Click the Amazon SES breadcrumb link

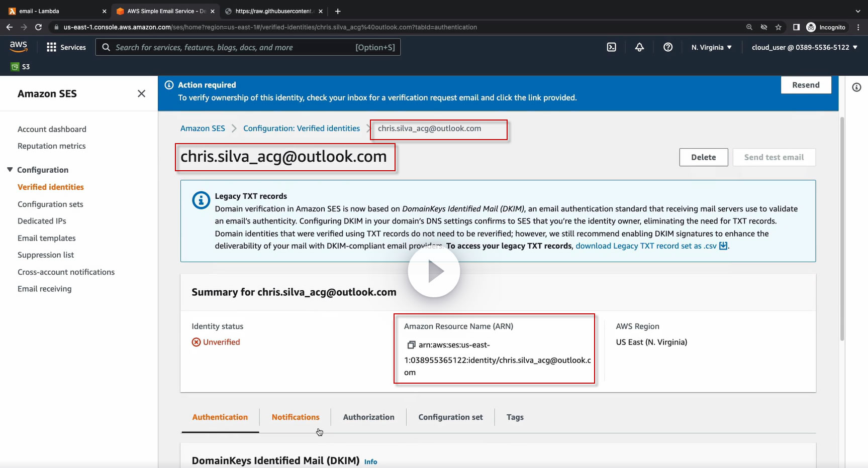tap(203, 129)
